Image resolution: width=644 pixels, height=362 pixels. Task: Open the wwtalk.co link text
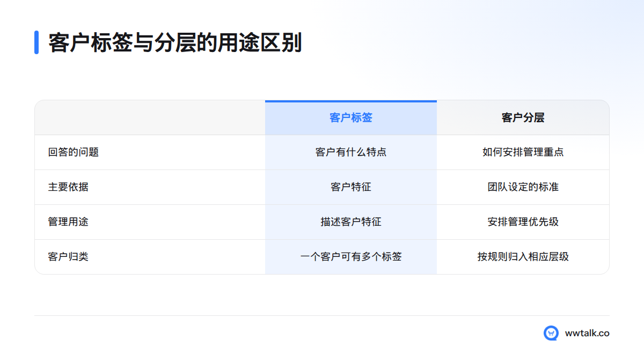[x=587, y=333]
